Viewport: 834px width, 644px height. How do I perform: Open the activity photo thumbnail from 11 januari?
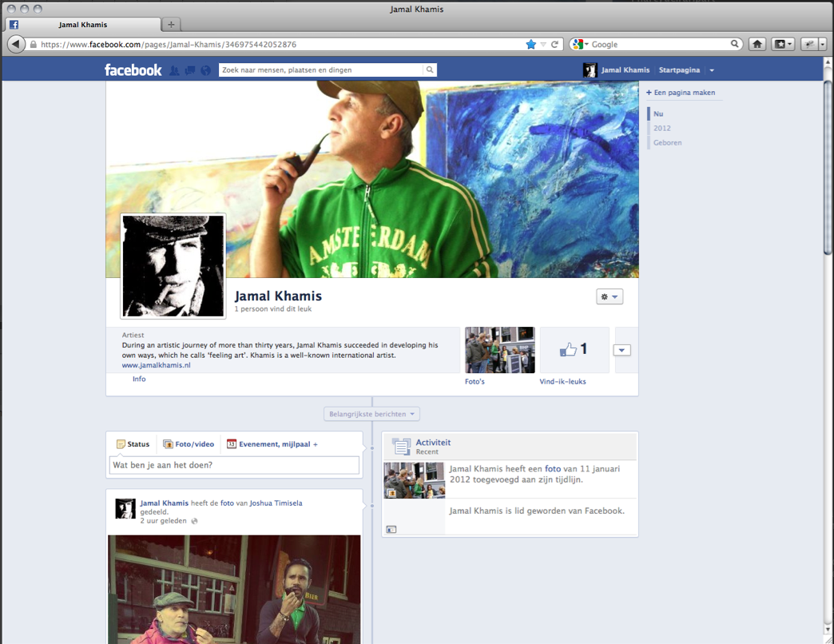415,480
